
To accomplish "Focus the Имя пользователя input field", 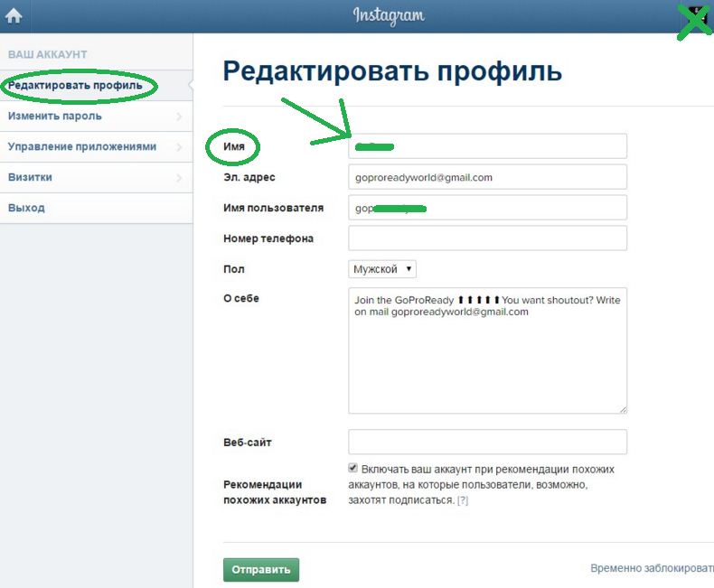I will coord(487,208).
